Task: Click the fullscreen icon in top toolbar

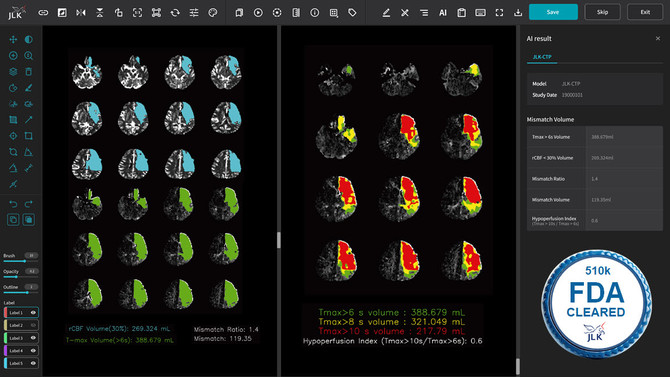Action: point(499,13)
